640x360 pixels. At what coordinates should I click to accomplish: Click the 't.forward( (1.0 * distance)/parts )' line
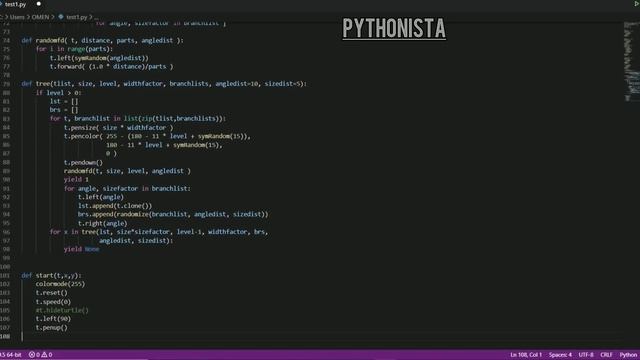(111, 67)
